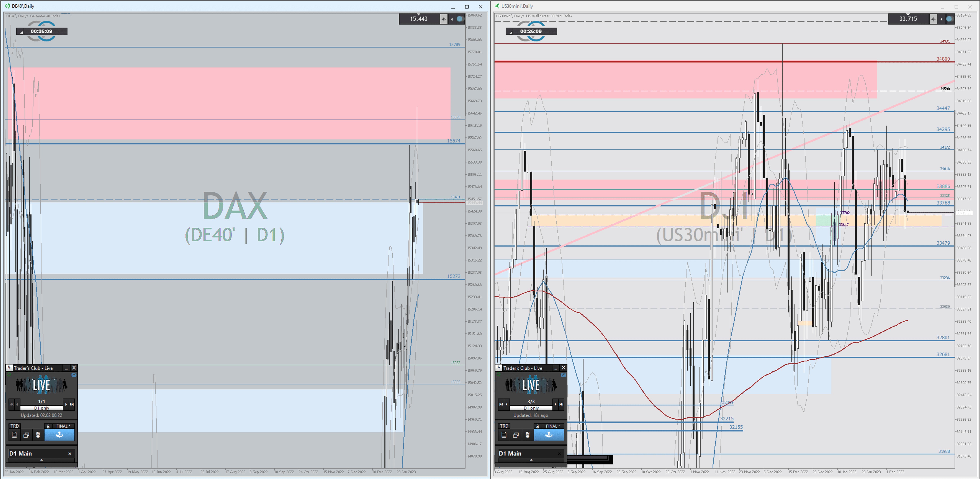
Task: Jump to first setup in DE40 Live panel
Action: (11, 404)
